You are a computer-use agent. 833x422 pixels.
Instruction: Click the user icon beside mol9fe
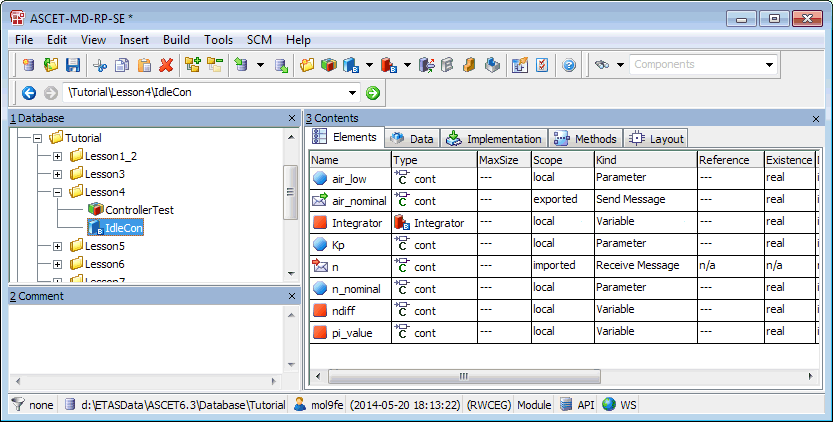[300, 405]
